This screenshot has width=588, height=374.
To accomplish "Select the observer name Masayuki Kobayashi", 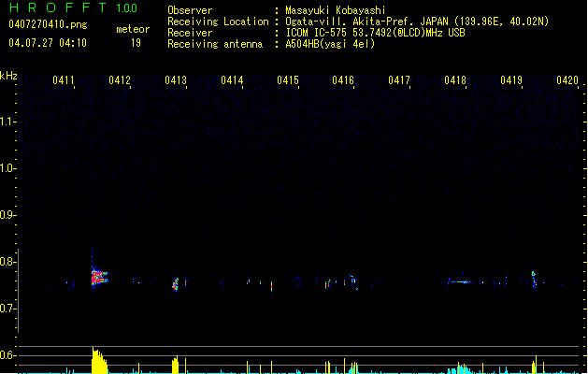I will point(335,10).
